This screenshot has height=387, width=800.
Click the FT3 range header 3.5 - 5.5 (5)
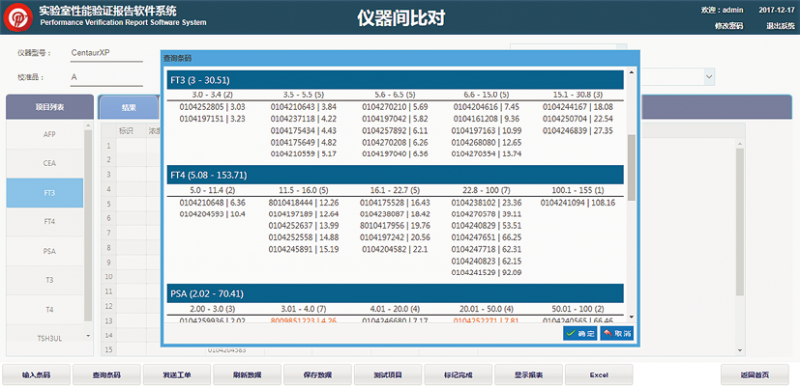(304, 95)
